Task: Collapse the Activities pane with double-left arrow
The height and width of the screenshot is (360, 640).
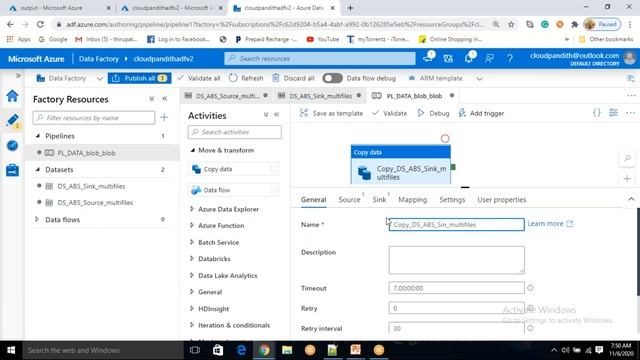Action: point(277,115)
